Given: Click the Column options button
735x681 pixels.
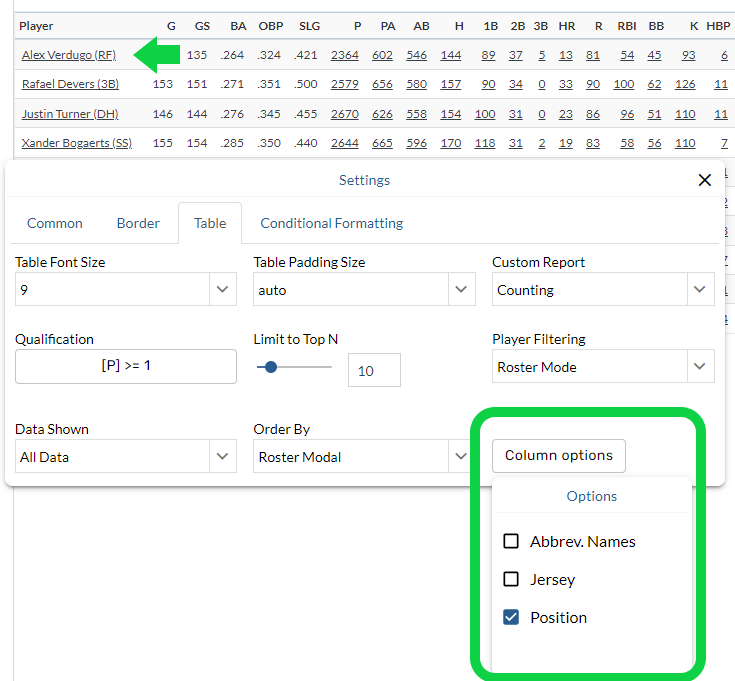Looking at the screenshot, I should 558,455.
